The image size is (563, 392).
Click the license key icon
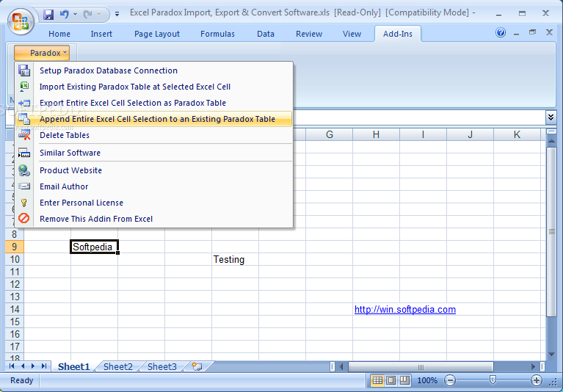(24, 203)
